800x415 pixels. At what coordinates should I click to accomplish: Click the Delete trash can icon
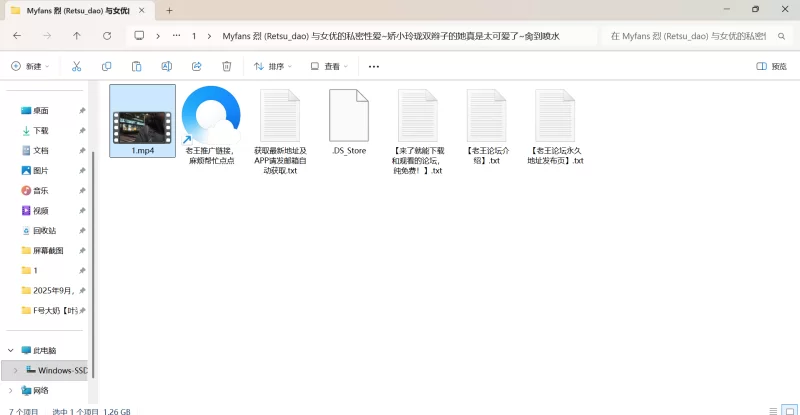(x=226, y=66)
